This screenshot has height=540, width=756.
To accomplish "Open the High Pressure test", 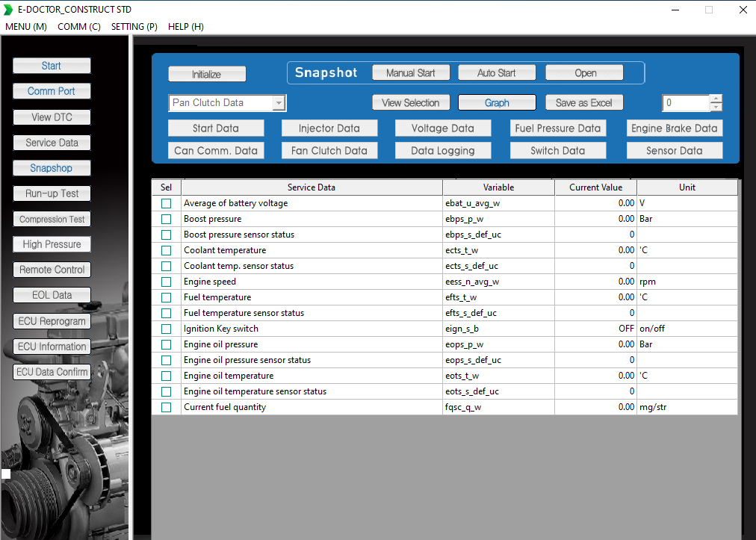I will 52,244.
